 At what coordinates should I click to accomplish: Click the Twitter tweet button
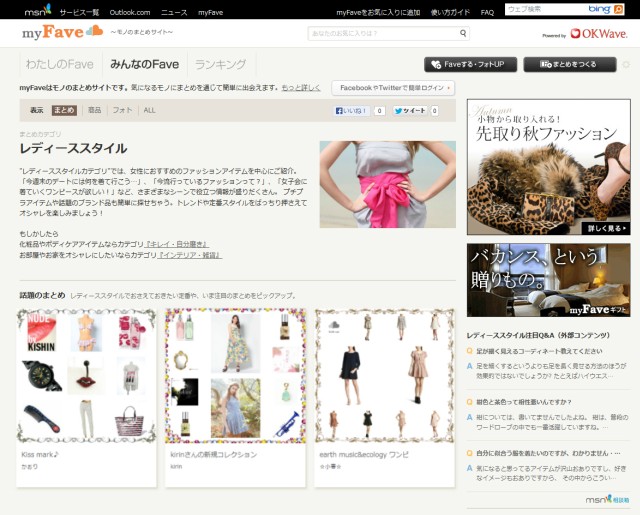coord(411,110)
